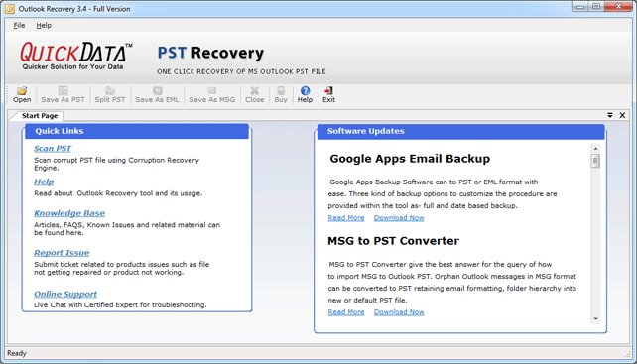Viewport: 637px width, 364px height.
Task: Open the Knowledge Base link
Action: [69, 213]
